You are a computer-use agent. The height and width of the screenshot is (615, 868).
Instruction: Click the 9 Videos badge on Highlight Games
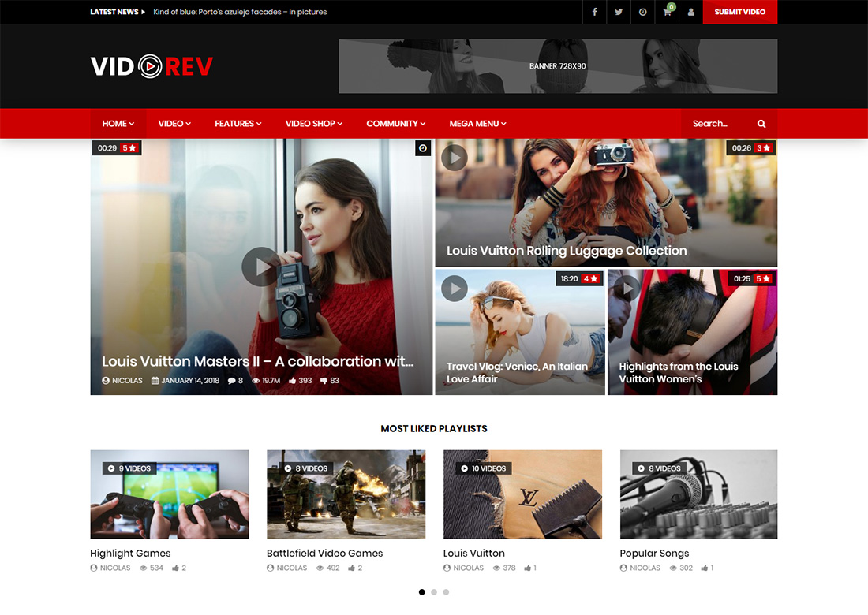129,468
